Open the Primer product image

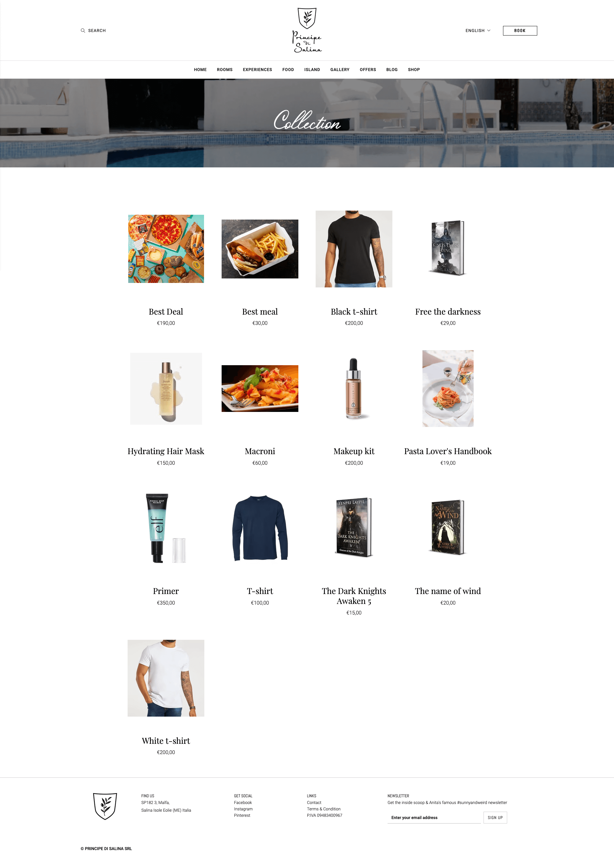(166, 528)
